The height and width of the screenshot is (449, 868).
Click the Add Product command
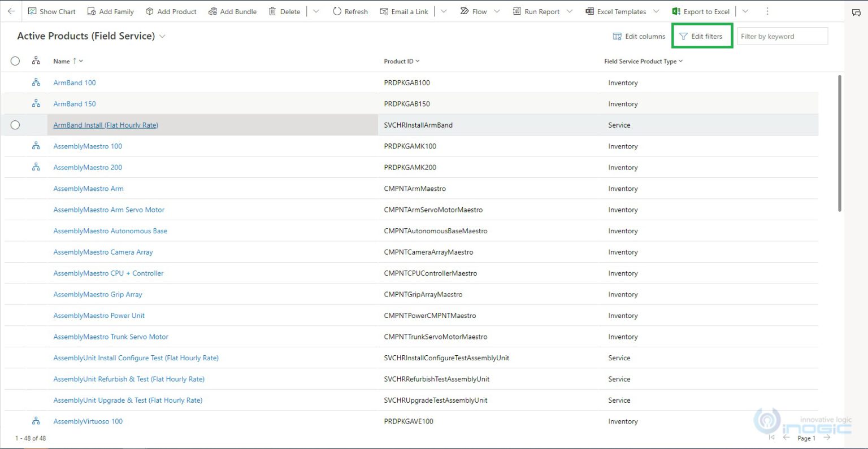[x=171, y=11]
